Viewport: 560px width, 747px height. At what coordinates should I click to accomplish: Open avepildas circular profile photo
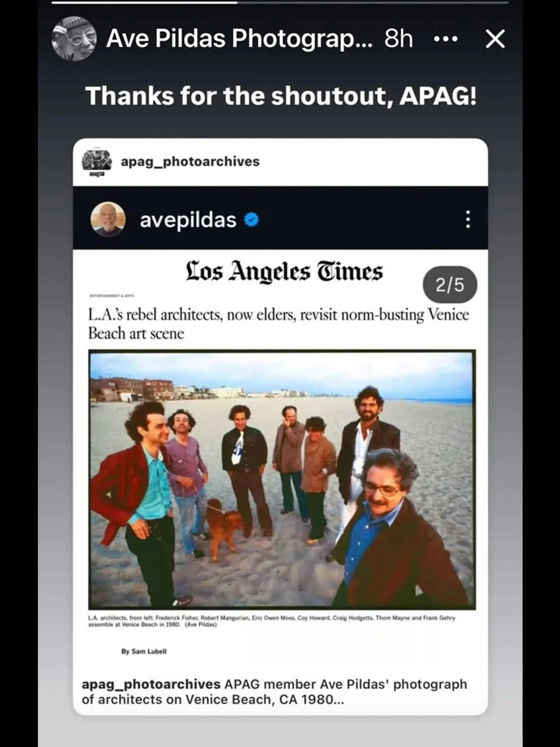108,219
